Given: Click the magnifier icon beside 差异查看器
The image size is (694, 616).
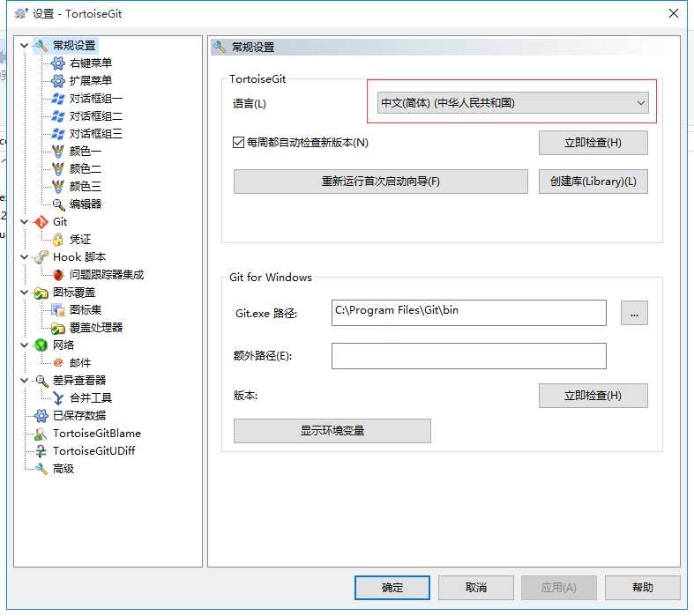Looking at the screenshot, I should 41,381.
